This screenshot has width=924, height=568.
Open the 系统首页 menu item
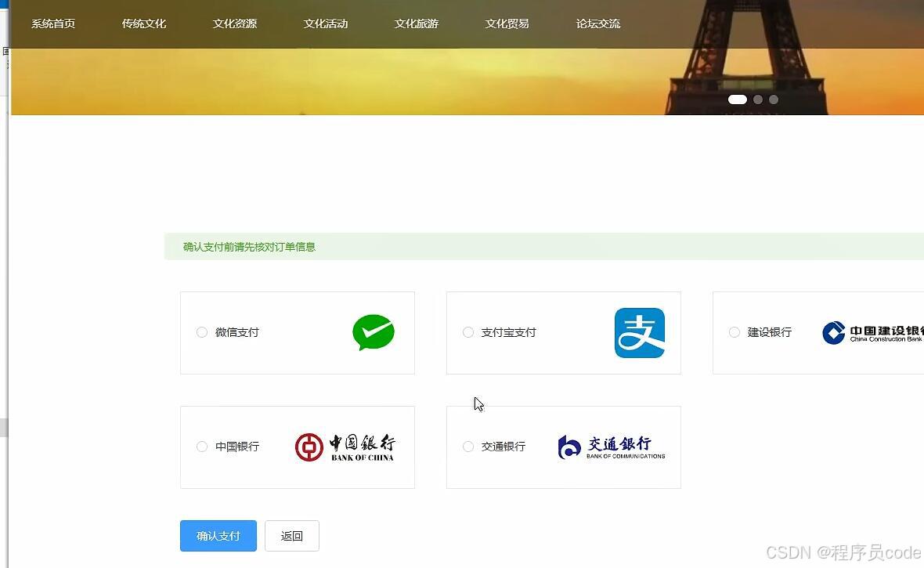[x=53, y=24]
